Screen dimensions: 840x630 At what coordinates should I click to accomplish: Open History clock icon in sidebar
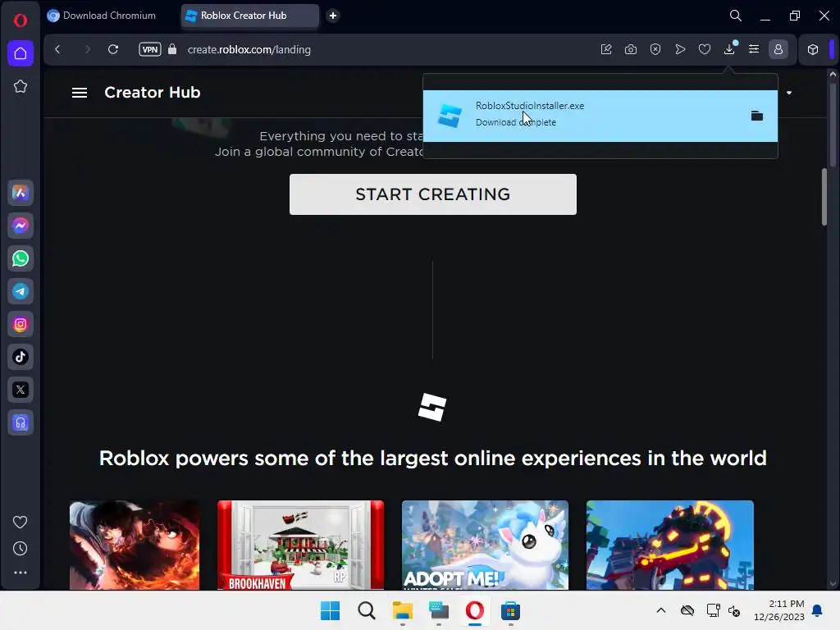coord(21,549)
